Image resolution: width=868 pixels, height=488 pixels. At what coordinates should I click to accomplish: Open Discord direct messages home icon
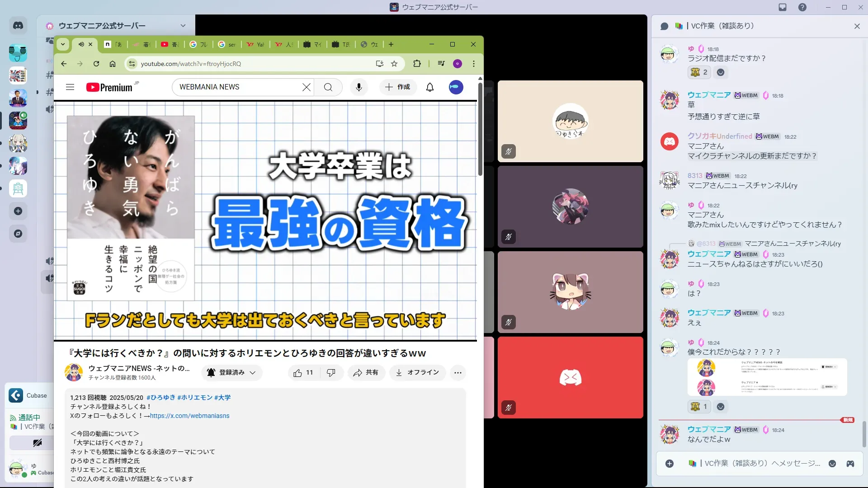tap(18, 26)
